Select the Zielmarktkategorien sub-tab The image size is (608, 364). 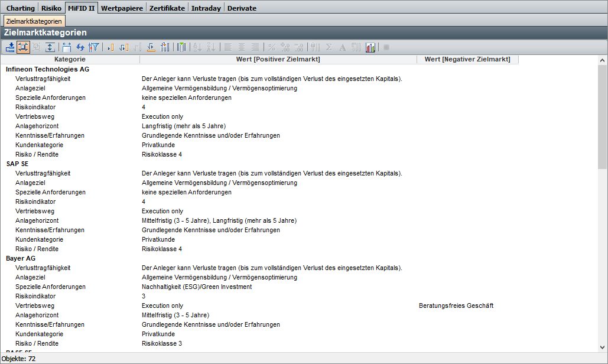[x=34, y=21]
